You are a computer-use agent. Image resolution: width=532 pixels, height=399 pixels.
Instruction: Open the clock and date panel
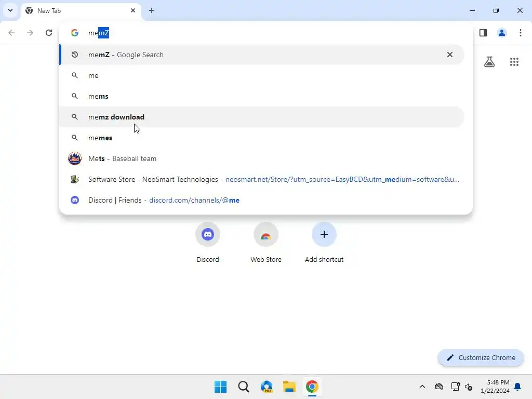coord(495,387)
